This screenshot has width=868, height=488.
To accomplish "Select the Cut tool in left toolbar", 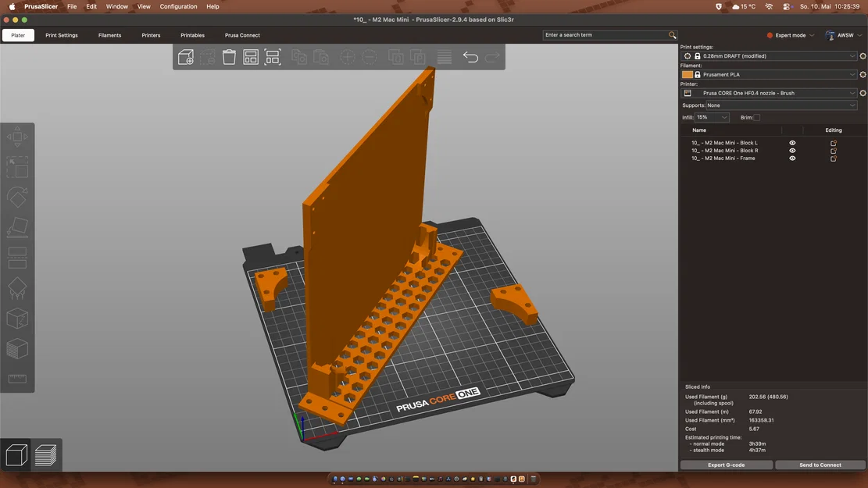I will 17,258.
